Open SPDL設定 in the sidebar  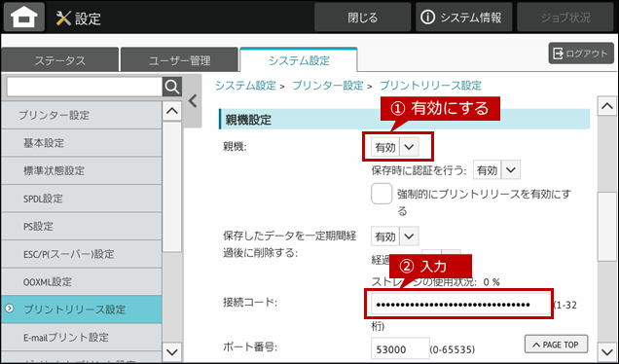pyautogui.click(x=82, y=199)
